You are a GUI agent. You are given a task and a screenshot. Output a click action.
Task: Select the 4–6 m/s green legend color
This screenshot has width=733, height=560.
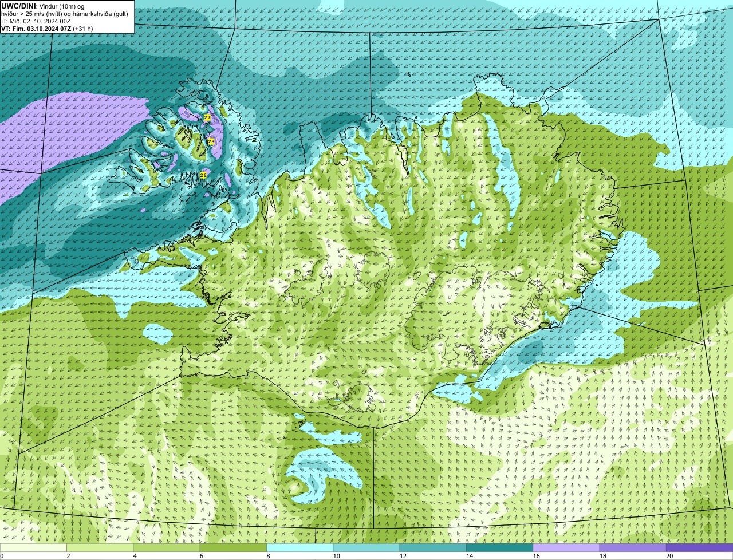coord(167,548)
